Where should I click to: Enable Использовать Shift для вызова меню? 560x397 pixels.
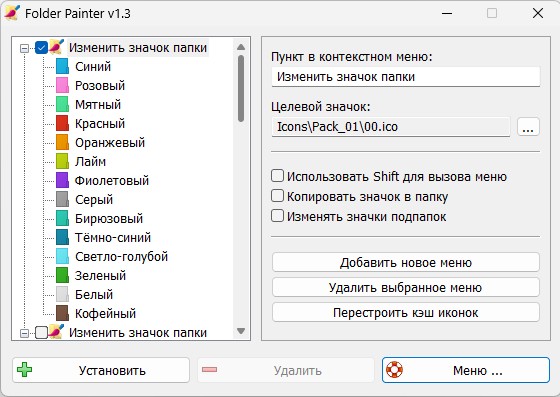click(x=277, y=176)
